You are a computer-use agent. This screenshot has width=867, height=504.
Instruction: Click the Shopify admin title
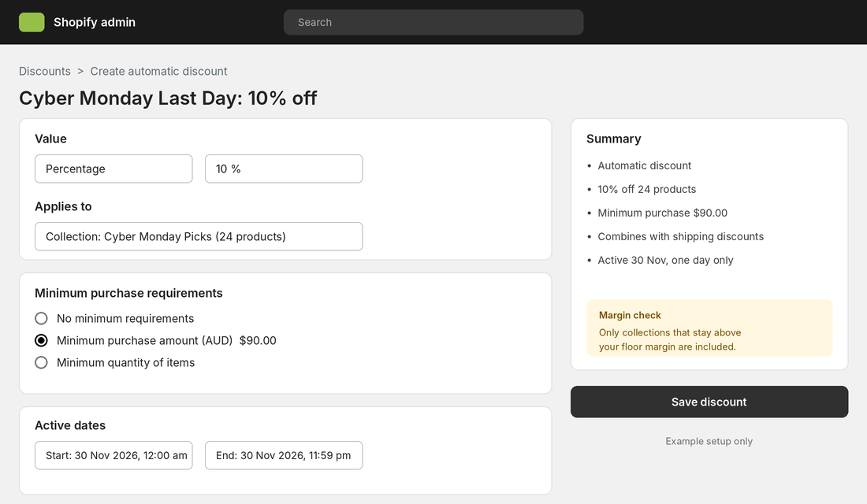pyautogui.click(x=95, y=22)
